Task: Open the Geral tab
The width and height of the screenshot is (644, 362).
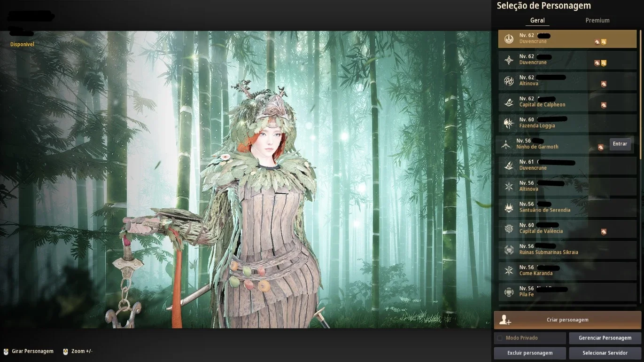Action: point(537,20)
